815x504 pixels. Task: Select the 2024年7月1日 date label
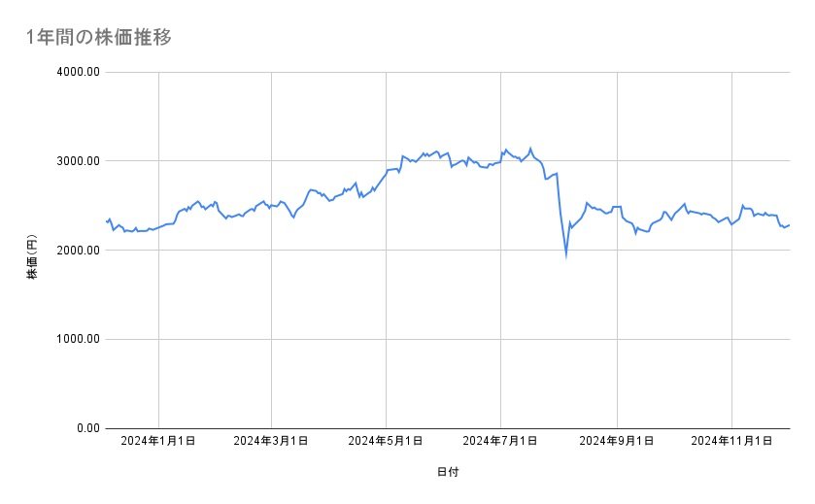(x=500, y=440)
